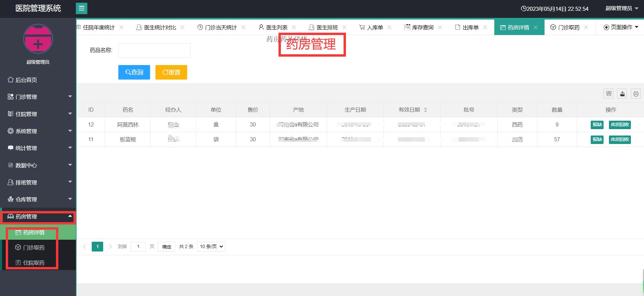Click the pagination 确定 button
The image size is (644, 296).
167,246
